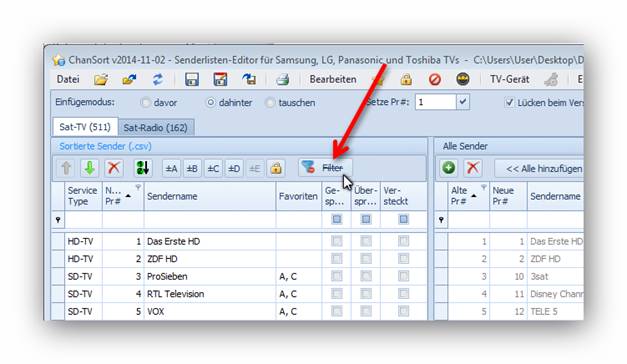The width and height of the screenshot is (627, 364).
Task: Select the VOX channel name cell
Action: (210, 312)
